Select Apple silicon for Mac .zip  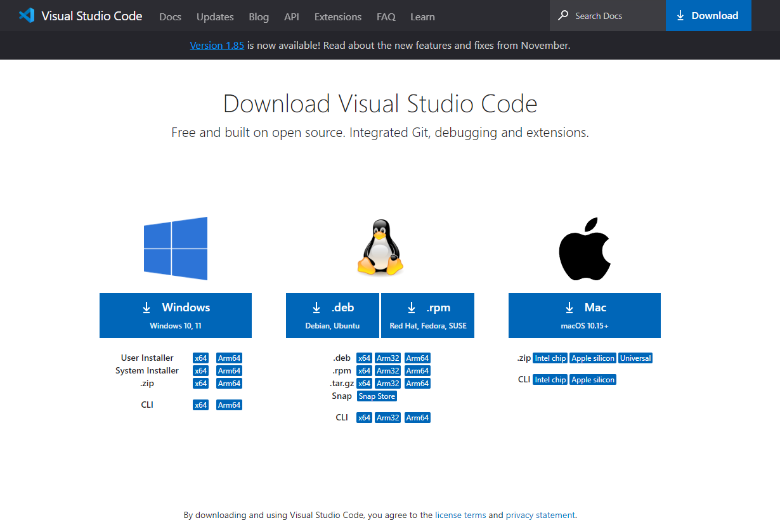pos(593,358)
